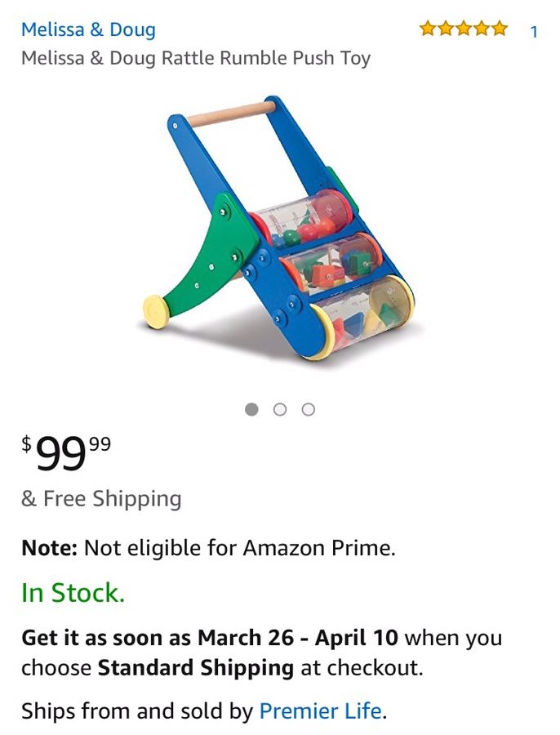Click the bold "Standard Shipping" text
Viewport: 560px width, 735px height.
[196, 668]
